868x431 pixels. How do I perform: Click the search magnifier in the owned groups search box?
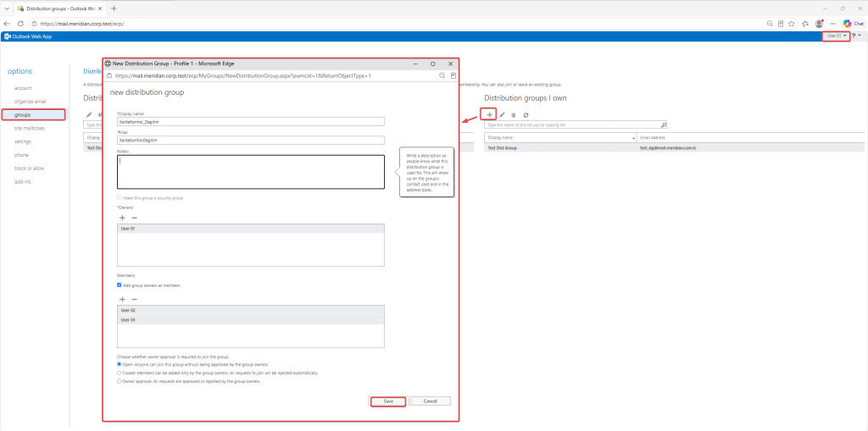(664, 125)
